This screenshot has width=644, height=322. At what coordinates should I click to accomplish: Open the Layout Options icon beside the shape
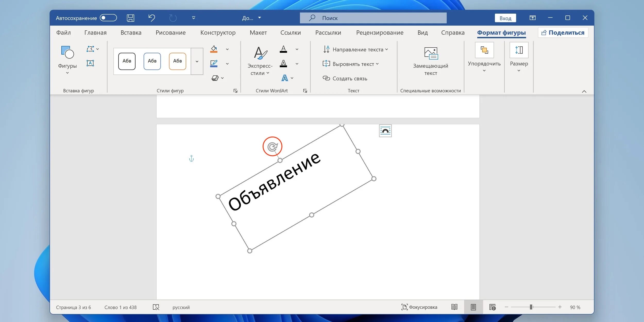pos(385,131)
